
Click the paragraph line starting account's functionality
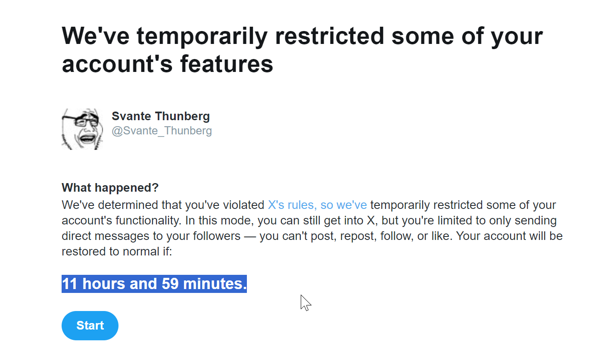coord(309,221)
